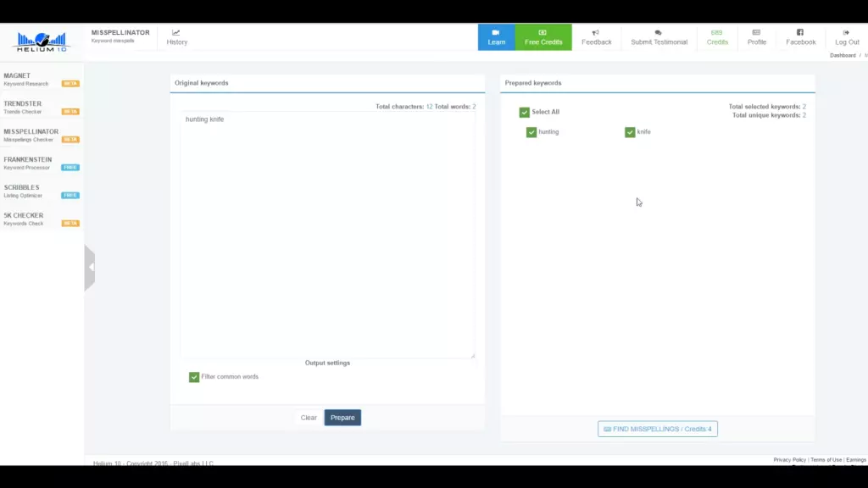Click the Misspellinator page title in header
This screenshot has width=868, height=488.
120,33
